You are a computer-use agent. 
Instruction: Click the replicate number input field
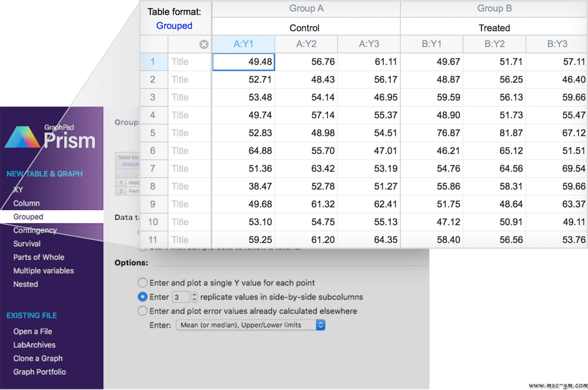181,297
